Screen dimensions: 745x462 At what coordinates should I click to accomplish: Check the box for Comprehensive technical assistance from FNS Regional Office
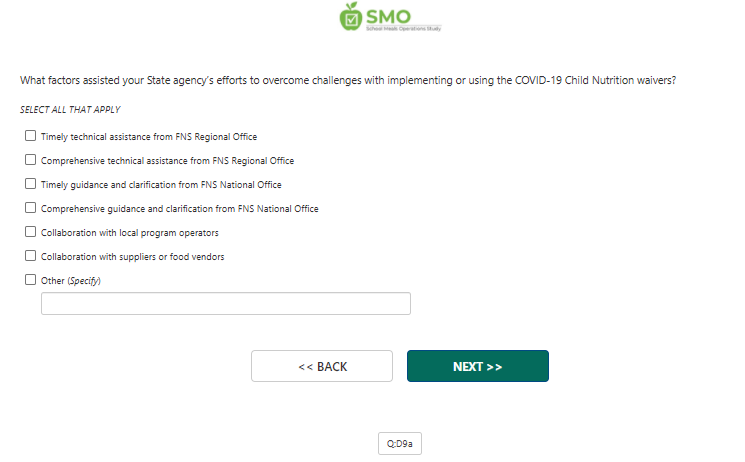click(x=30, y=160)
